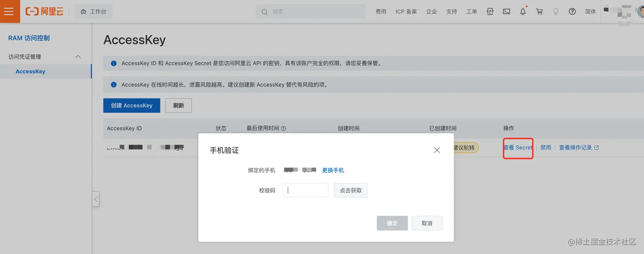644x254 pixels.
Task: Click the 取消 cancel button
Action: [x=427, y=223]
